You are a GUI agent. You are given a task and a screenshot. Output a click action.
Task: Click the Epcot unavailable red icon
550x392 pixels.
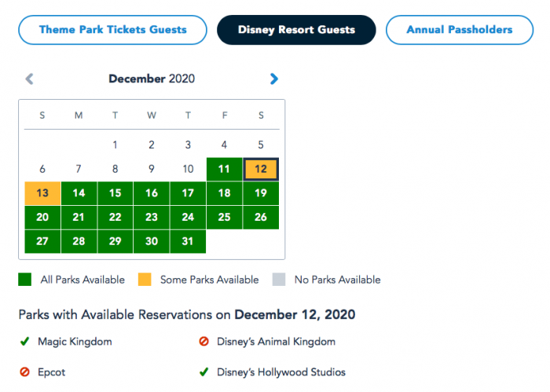coord(25,372)
